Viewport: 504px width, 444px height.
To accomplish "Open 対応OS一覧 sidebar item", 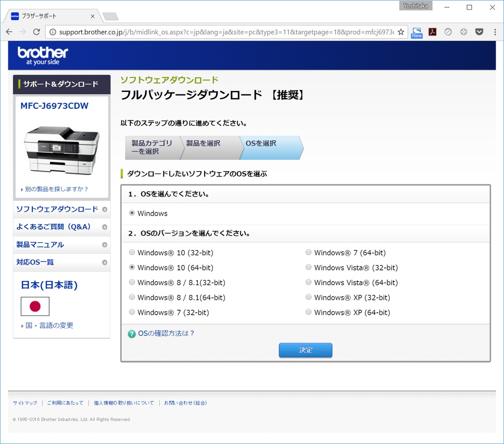I will (x=62, y=262).
